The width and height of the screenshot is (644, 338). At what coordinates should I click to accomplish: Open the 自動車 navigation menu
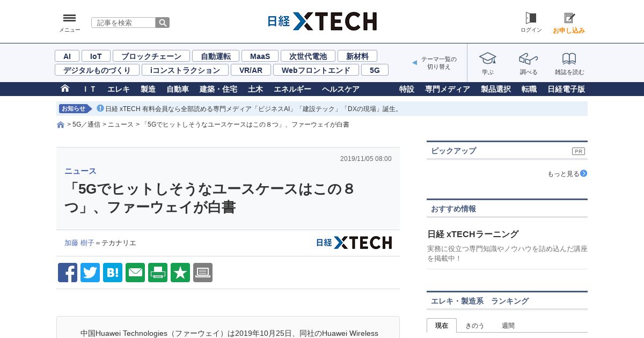(x=178, y=89)
